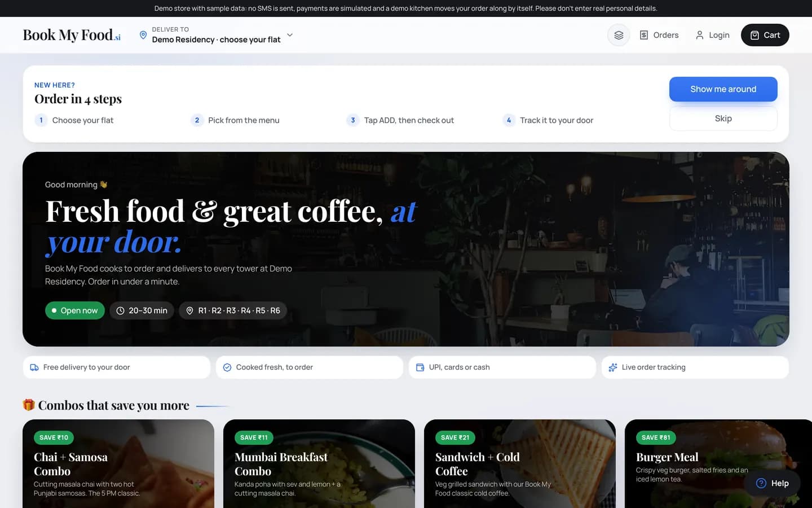Viewport: 812px width, 508px height.
Task: Skip the onboarding steps
Action: pos(723,119)
